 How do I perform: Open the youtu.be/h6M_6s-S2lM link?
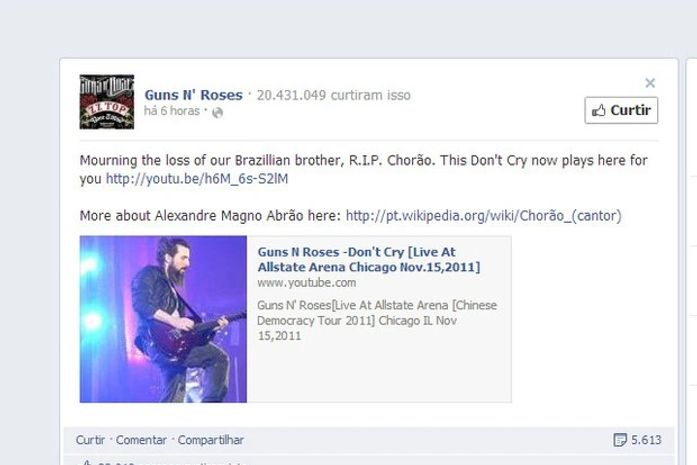pyautogui.click(x=197, y=179)
